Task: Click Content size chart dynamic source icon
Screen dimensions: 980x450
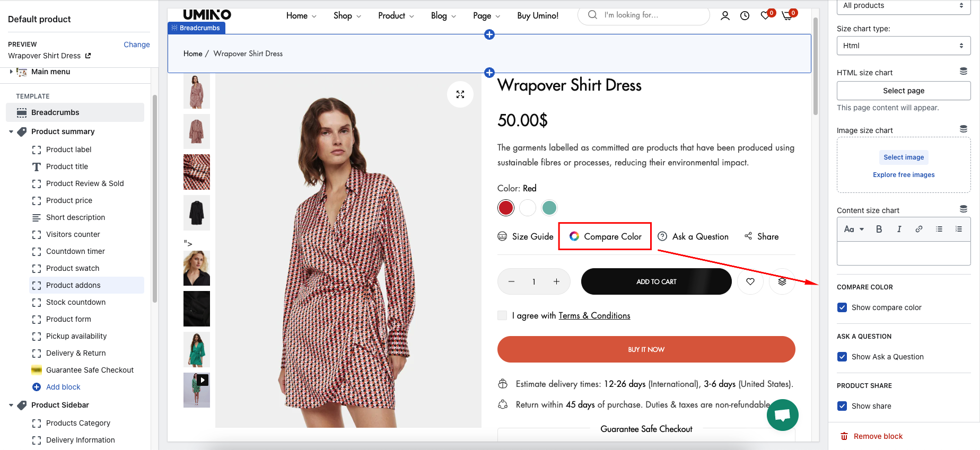Action: 964,209
